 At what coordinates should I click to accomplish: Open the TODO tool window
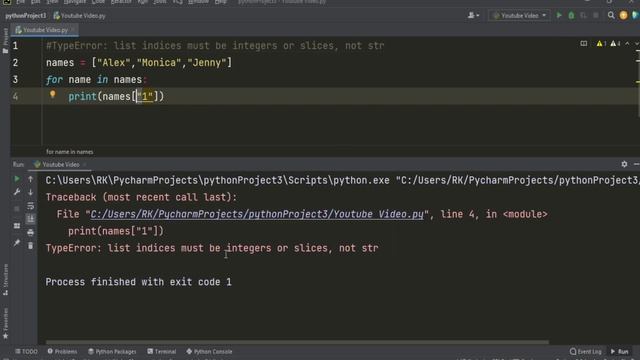coord(26,351)
